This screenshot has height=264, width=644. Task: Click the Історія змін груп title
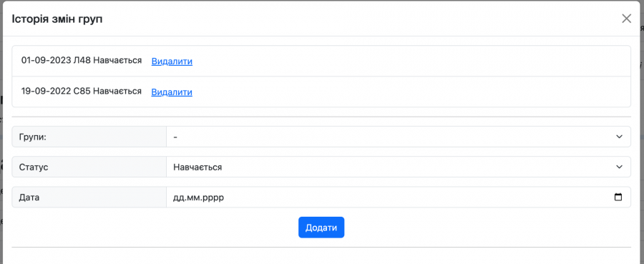[x=57, y=19]
